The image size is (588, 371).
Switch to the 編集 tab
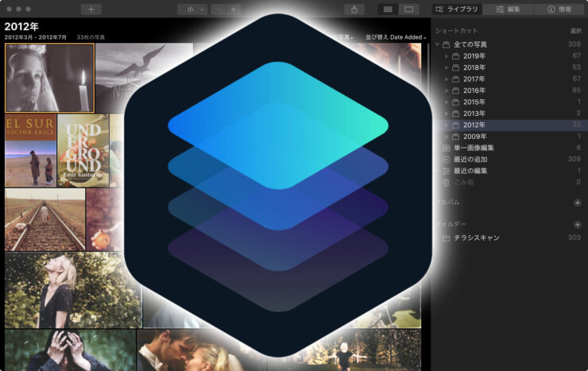coord(508,10)
